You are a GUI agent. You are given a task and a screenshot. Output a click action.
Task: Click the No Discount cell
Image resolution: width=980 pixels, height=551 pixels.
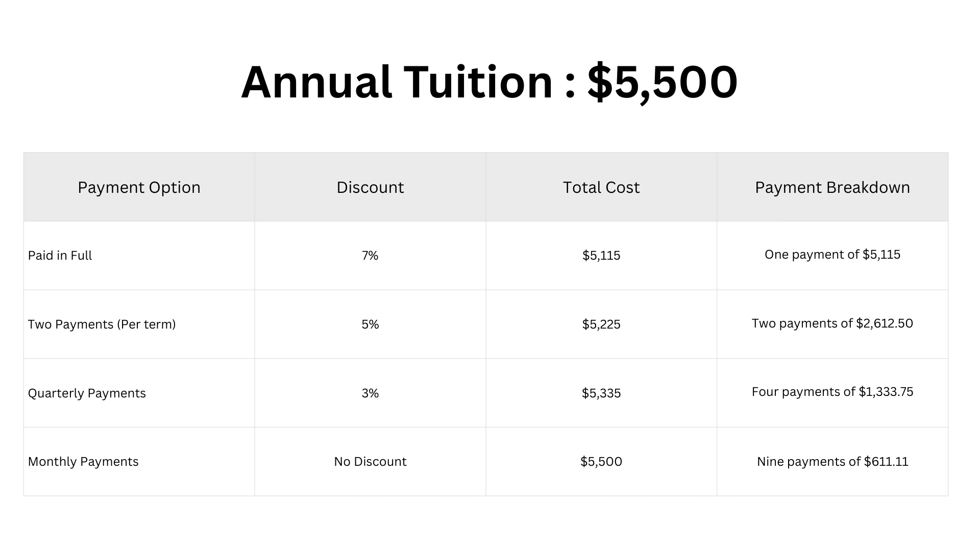[370, 462]
